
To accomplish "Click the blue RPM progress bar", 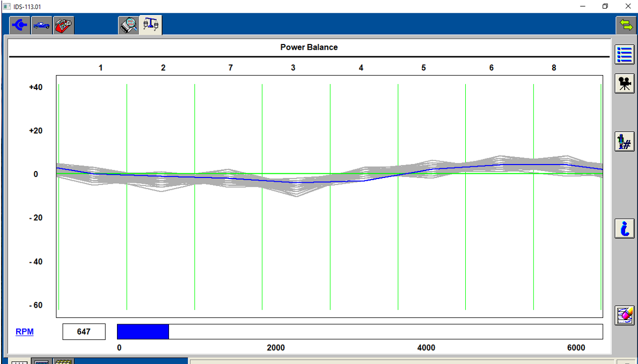I will point(143,332).
